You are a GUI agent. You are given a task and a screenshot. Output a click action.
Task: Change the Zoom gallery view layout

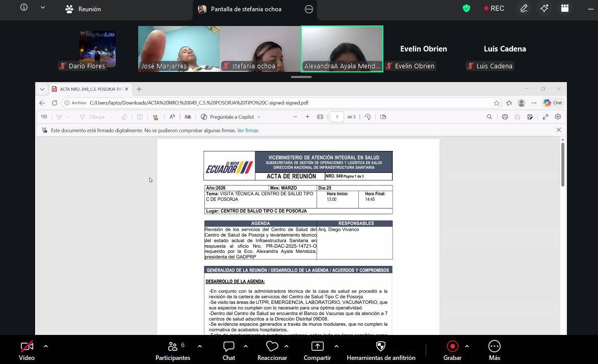click(x=565, y=9)
